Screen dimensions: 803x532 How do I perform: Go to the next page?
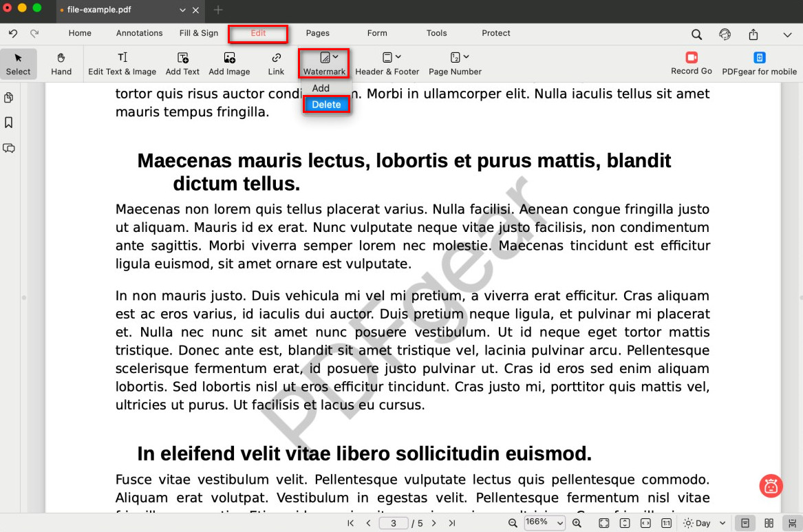pos(433,523)
